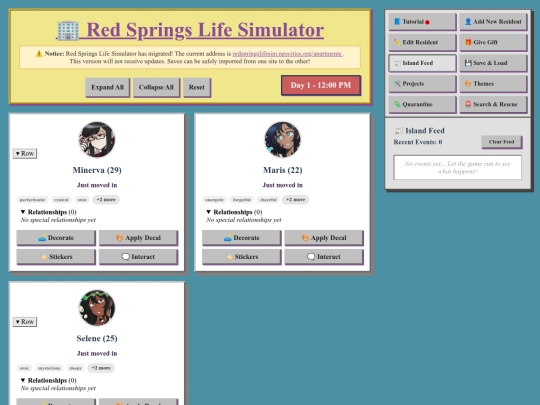Show Minerva's +2 more traits
The image size is (540, 405).
(106, 200)
